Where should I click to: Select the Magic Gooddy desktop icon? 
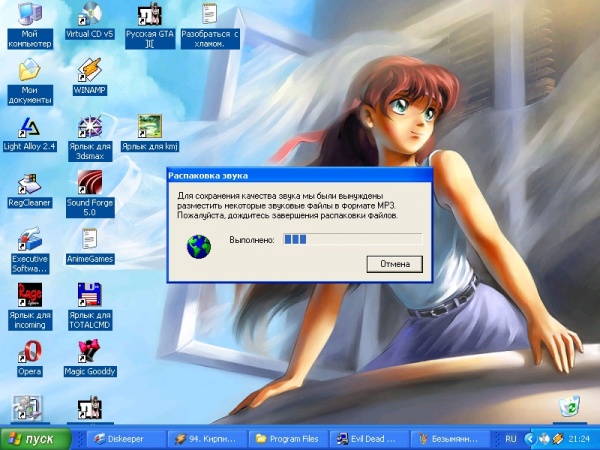[x=90, y=358]
